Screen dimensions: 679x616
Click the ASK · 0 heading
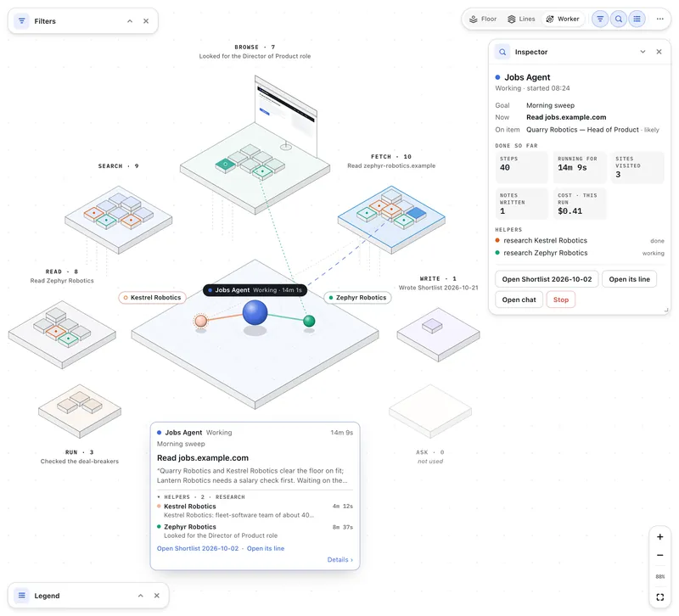(x=430, y=452)
